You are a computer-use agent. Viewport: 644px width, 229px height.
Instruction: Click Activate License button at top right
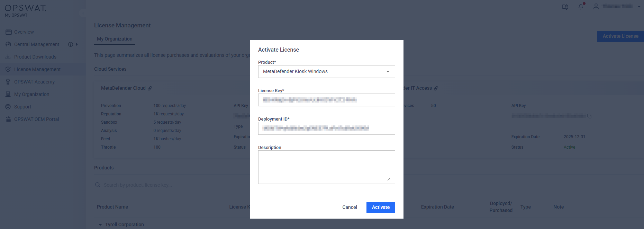(x=620, y=36)
